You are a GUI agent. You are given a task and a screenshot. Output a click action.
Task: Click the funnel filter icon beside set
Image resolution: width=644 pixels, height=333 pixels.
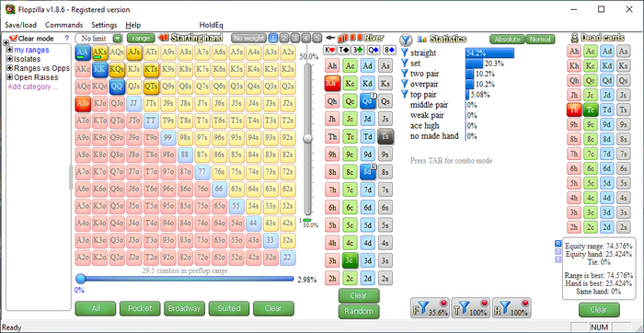[x=405, y=63]
